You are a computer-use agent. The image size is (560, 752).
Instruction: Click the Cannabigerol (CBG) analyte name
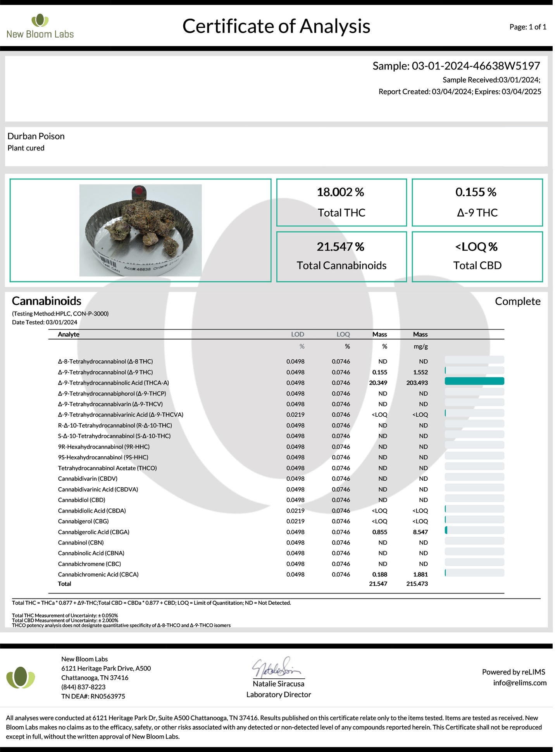83,521
